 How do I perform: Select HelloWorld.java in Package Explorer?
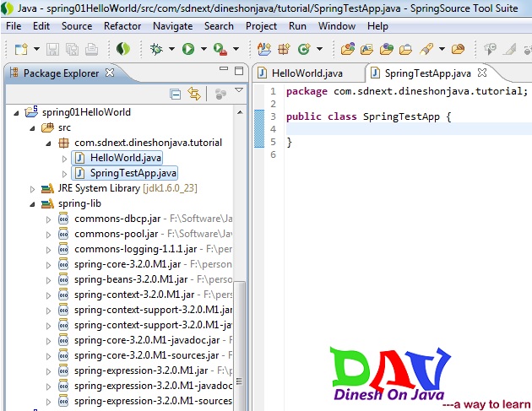click(117, 158)
